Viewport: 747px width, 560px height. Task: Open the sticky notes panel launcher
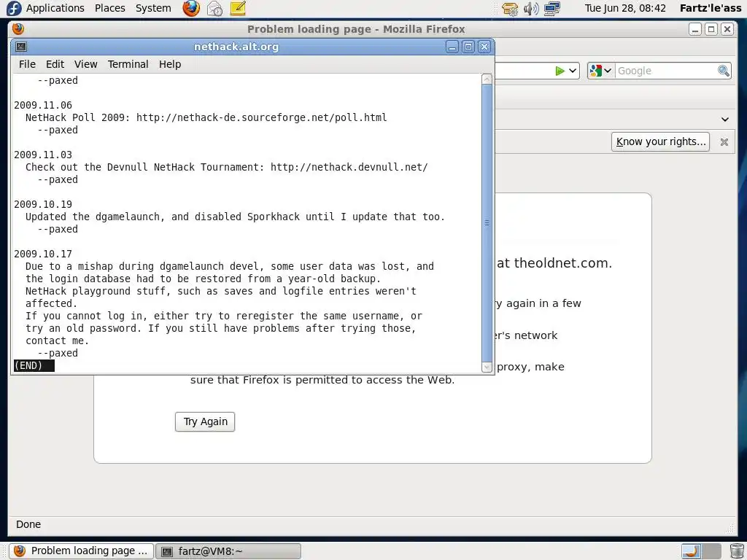[x=238, y=8]
